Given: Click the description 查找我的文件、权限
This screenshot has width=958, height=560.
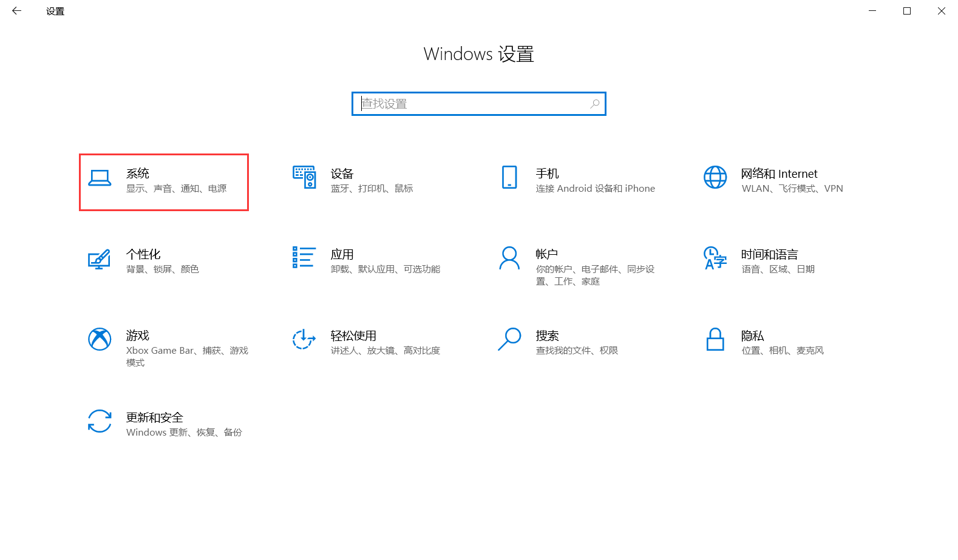Looking at the screenshot, I should [x=577, y=351].
